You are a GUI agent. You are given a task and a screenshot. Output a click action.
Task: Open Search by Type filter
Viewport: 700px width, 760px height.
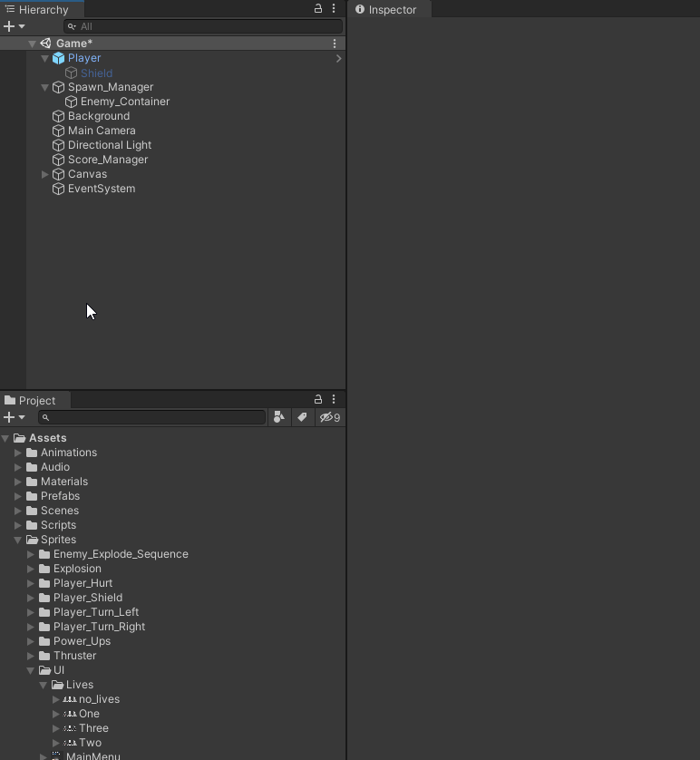[279, 417]
